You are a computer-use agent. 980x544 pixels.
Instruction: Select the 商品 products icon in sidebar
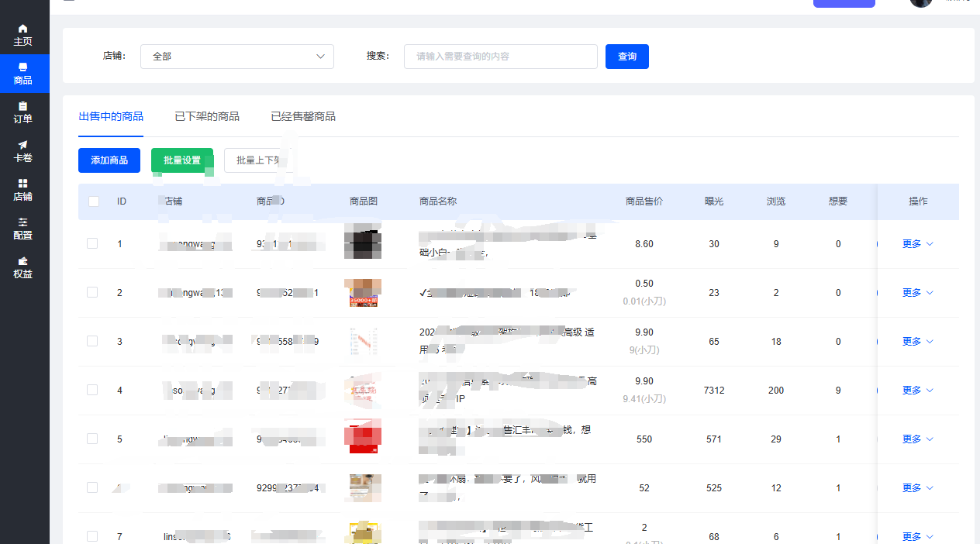[23, 74]
